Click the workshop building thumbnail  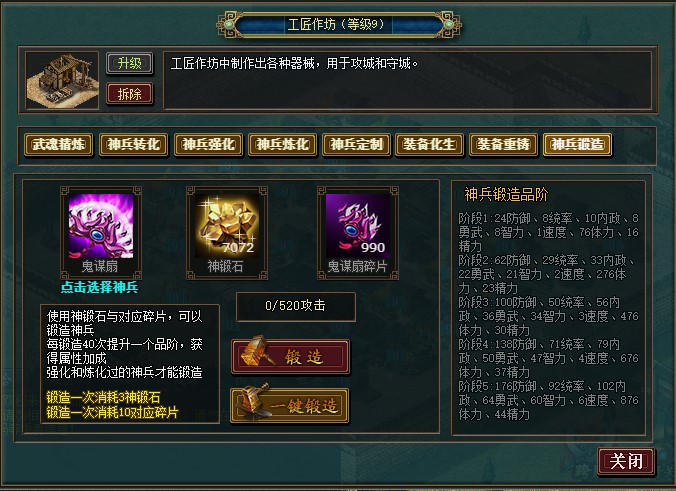tap(62, 80)
